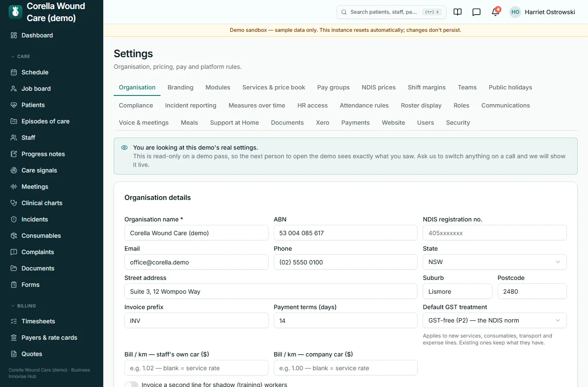Select the NDIS prices tab
This screenshot has width=588, height=387.
pos(379,87)
